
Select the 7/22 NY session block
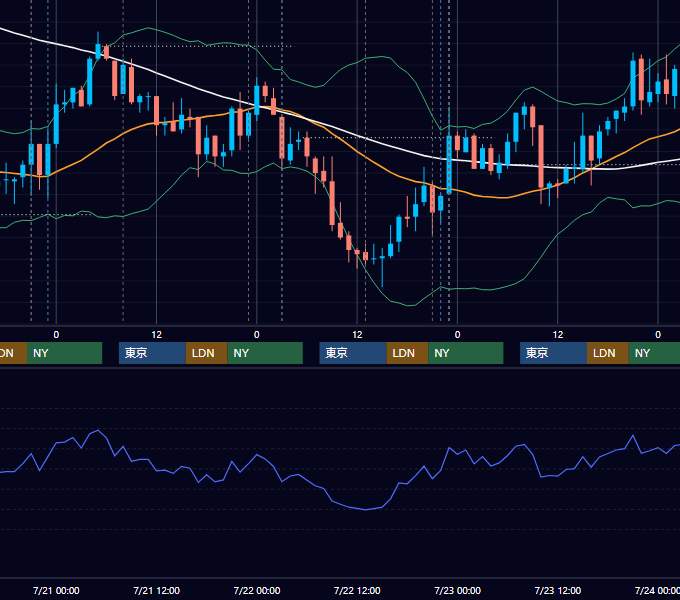coord(466,353)
